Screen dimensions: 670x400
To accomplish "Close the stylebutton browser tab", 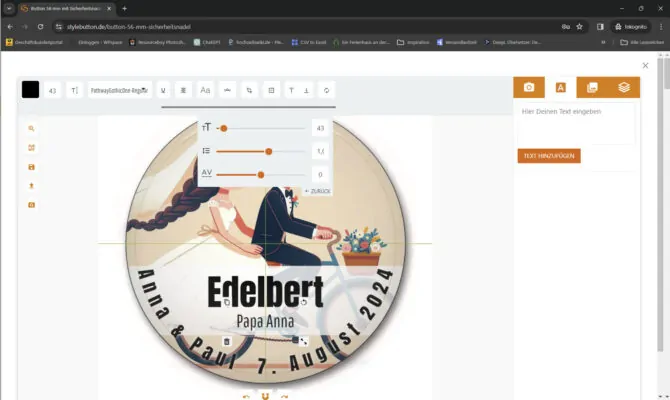I will click(109, 8).
